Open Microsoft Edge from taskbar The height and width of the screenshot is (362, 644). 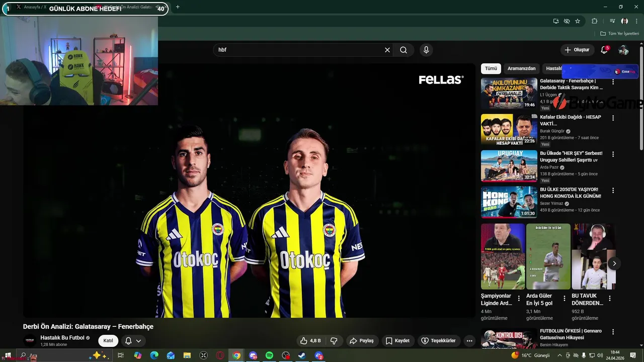(x=154, y=355)
